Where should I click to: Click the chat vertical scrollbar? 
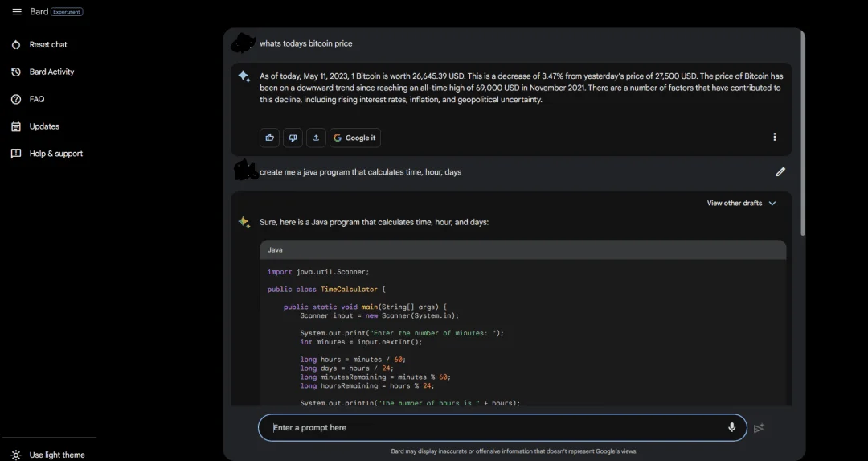tap(803, 133)
